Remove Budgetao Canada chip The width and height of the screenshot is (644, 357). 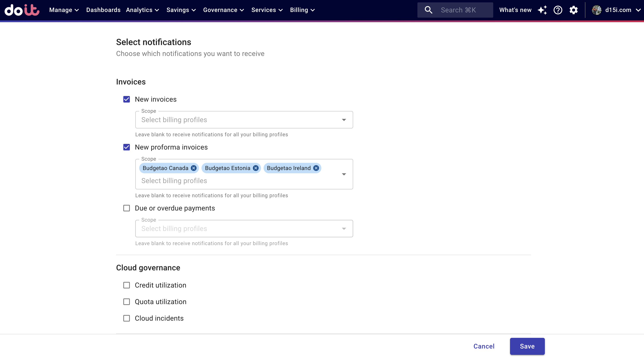click(193, 168)
